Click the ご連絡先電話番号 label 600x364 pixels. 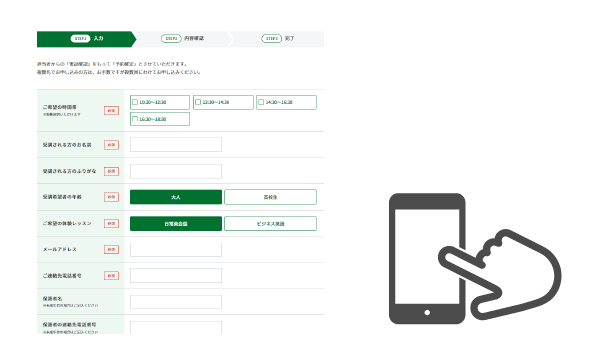point(62,276)
